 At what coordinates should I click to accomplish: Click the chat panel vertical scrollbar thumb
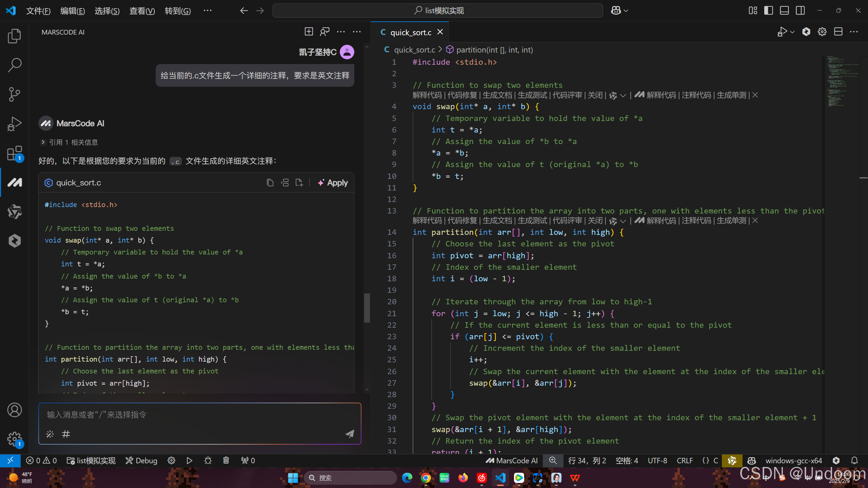(367, 308)
